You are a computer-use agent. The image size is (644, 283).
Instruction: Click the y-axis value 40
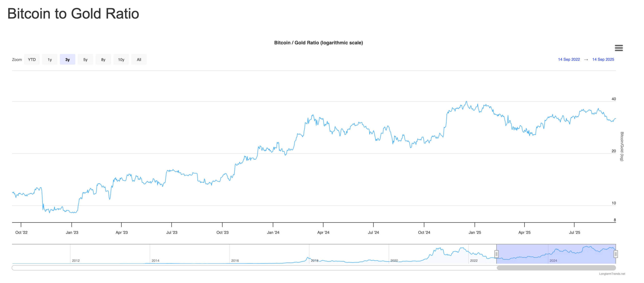[614, 99]
